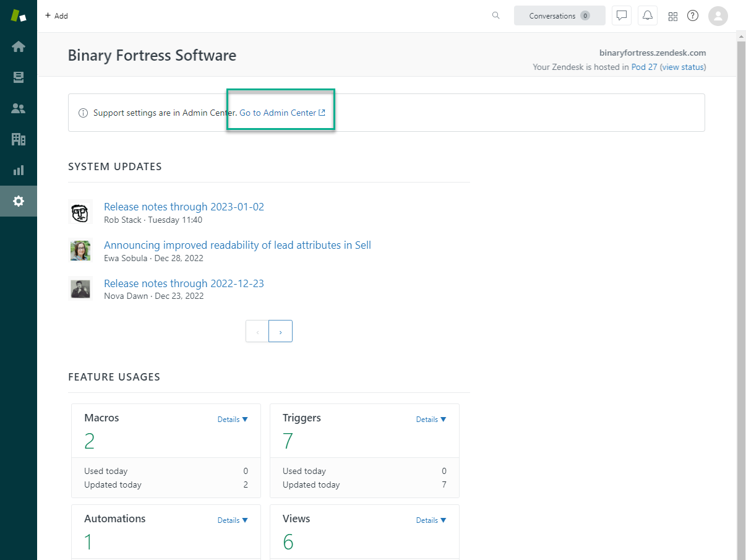The width and height of the screenshot is (746, 560).
Task: Click binaryfortress.zendesk.com text
Action: [x=653, y=53]
